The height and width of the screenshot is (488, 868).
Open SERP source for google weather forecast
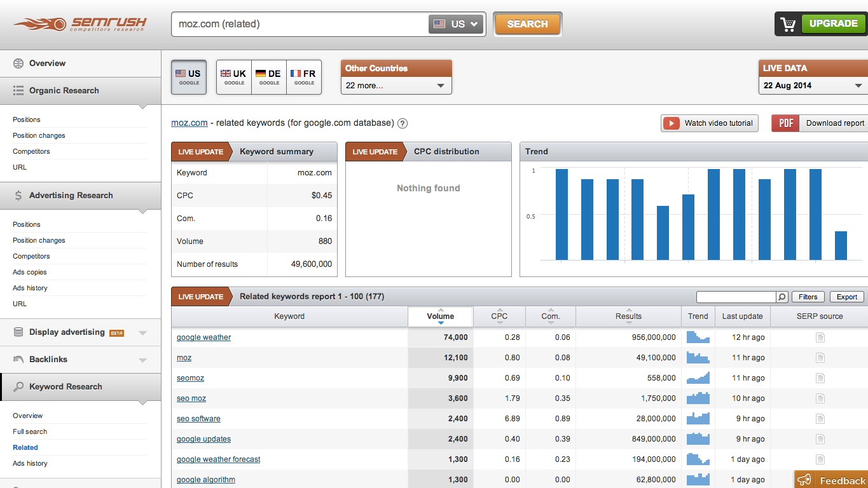pyautogui.click(x=820, y=459)
